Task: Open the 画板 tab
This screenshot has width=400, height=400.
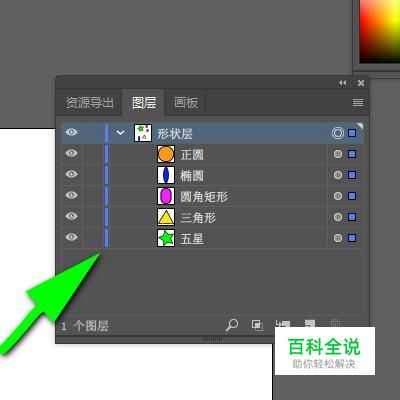Action: coord(186,103)
